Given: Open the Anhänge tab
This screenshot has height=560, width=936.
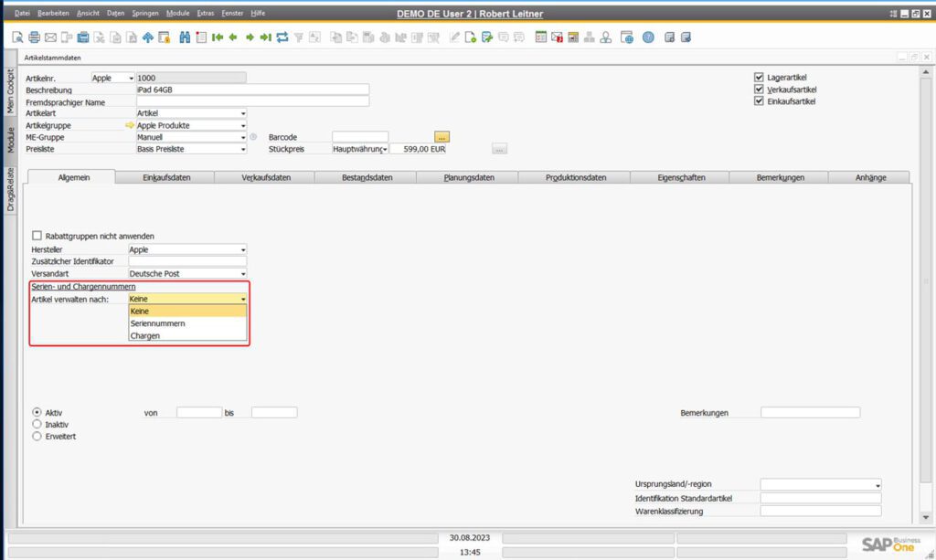Looking at the screenshot, I should [x=870, y=177].
